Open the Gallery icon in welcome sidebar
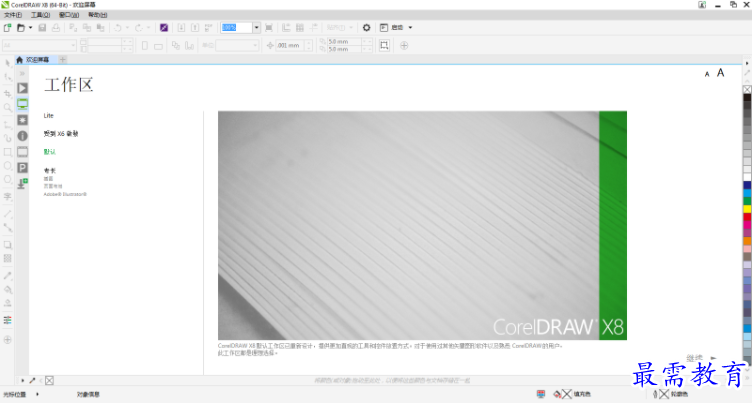This screenshot has height=406, width=754. [x=23, y=152]
